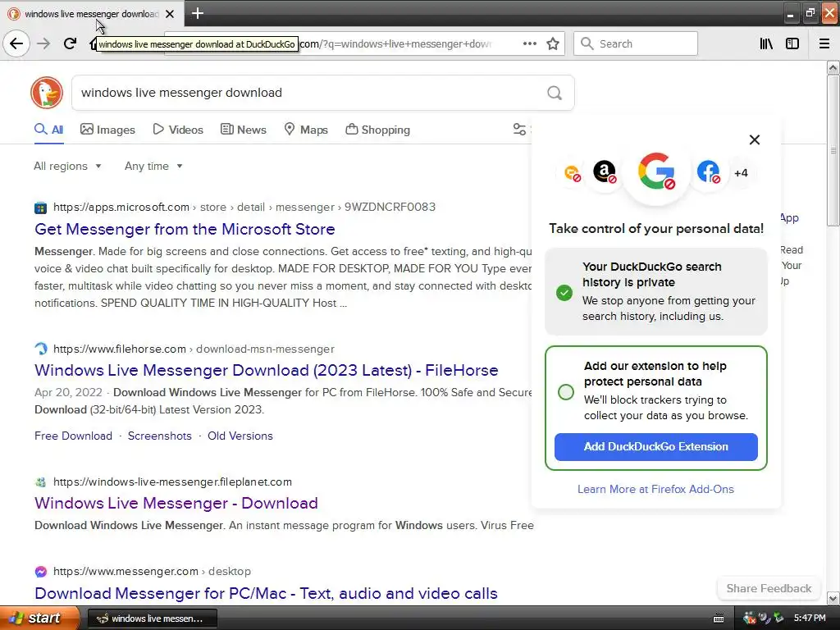Click the Screenshots sitelink
The image size is (840, 630).
tap(160, 436)
